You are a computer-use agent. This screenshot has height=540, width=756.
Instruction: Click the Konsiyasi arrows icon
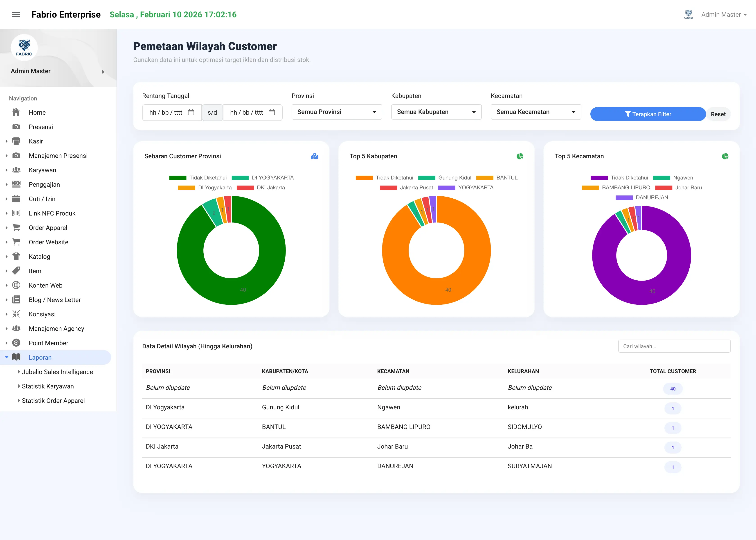(16, 314)
